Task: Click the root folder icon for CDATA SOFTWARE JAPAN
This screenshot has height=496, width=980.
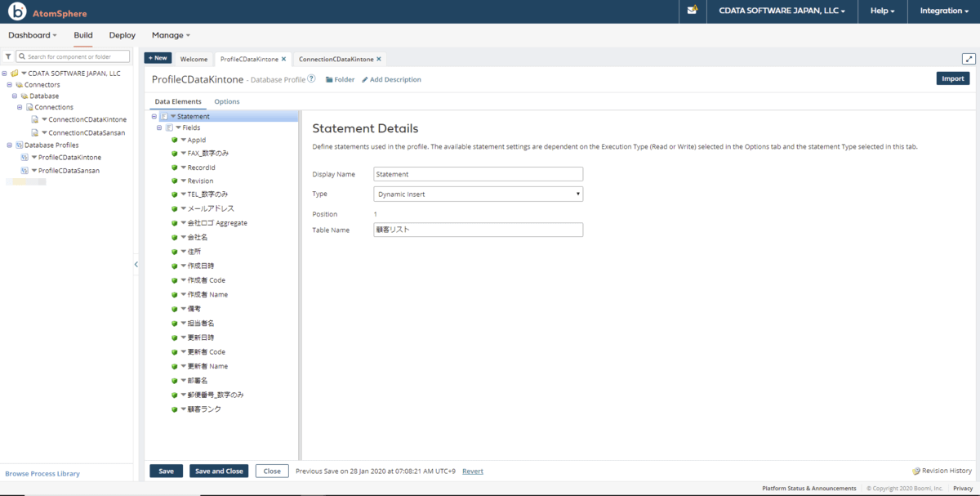Action: [15, 73]
